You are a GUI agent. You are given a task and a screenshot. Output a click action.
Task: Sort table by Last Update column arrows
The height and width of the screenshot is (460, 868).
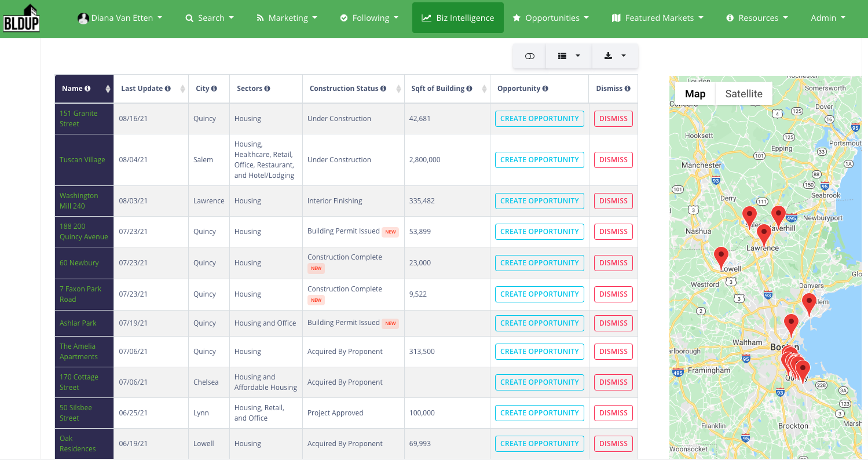pos(183,89)
